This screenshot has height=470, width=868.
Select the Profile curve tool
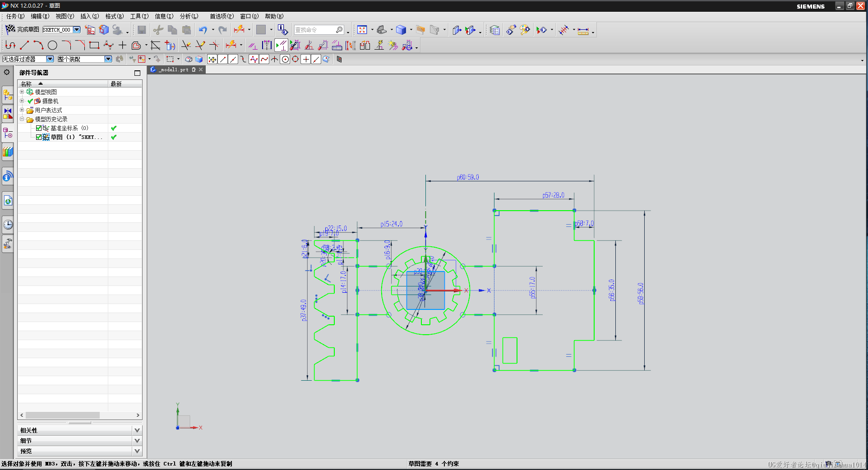[x=10, y=45]
